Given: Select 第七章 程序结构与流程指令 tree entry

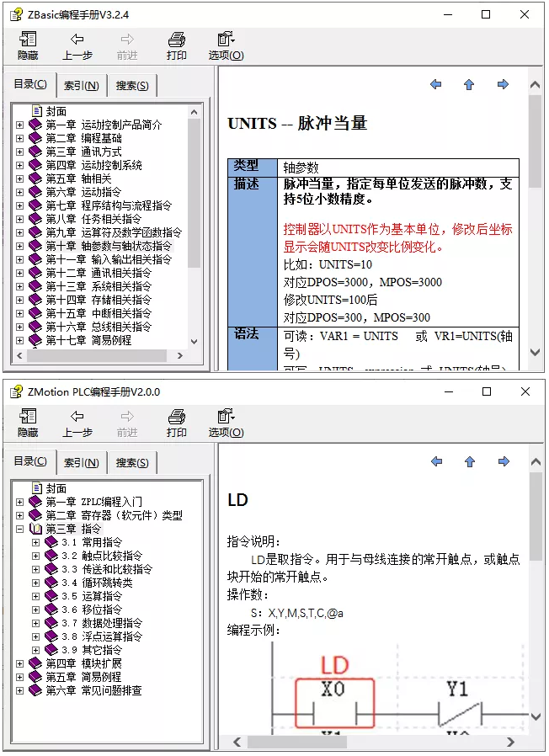Looking at the screenshot, I should [x=109, y=205].
